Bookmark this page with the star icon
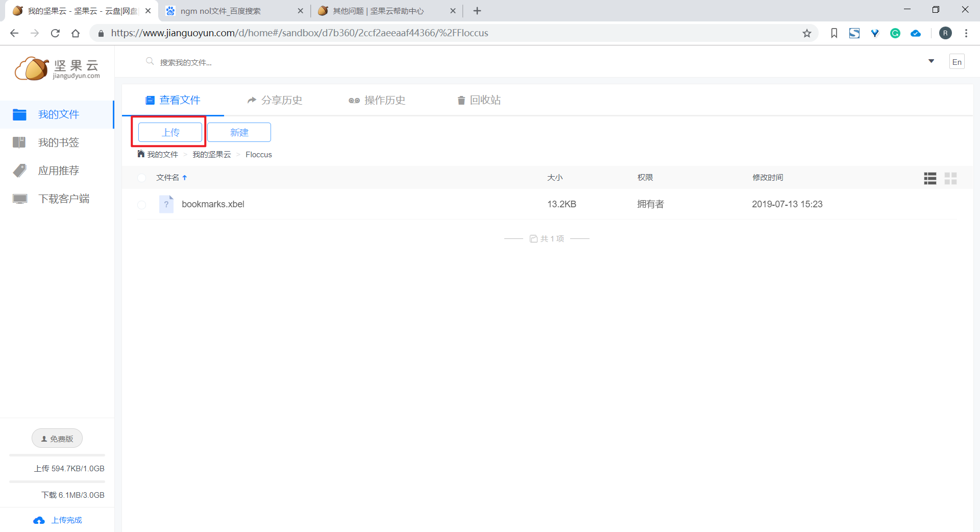 tap(807, 33)
